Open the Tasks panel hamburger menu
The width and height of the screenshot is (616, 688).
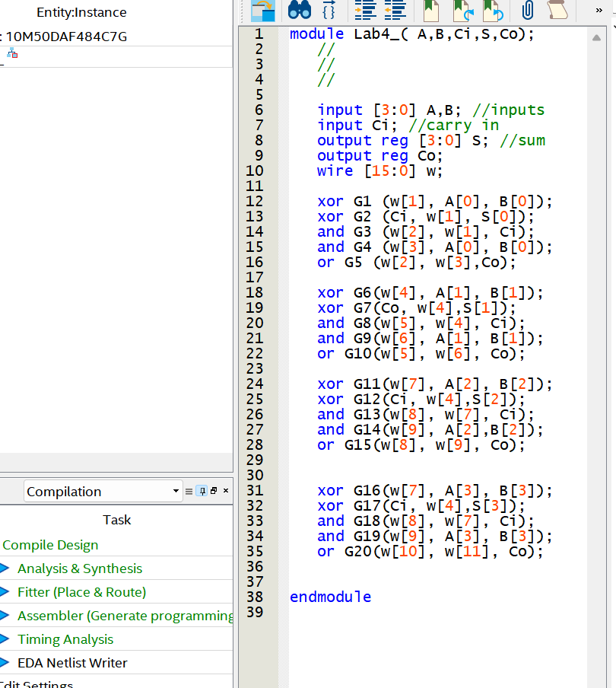(x=189, y=490)
